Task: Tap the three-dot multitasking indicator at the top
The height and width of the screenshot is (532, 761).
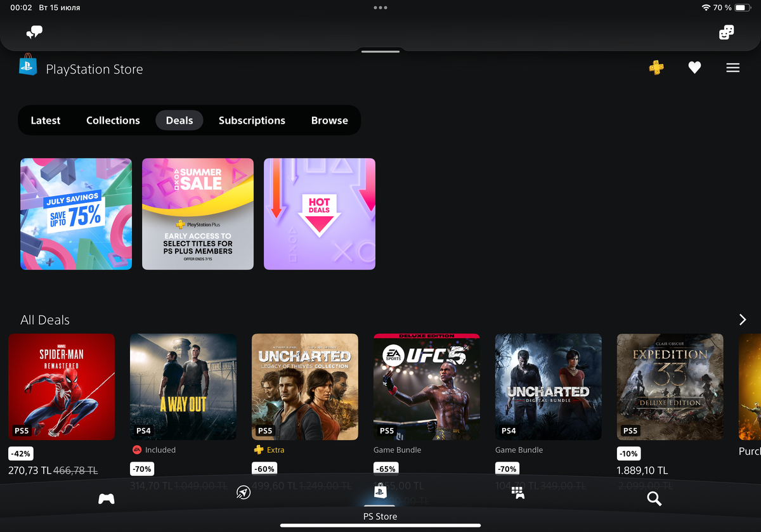Action: tap(380, 8)
